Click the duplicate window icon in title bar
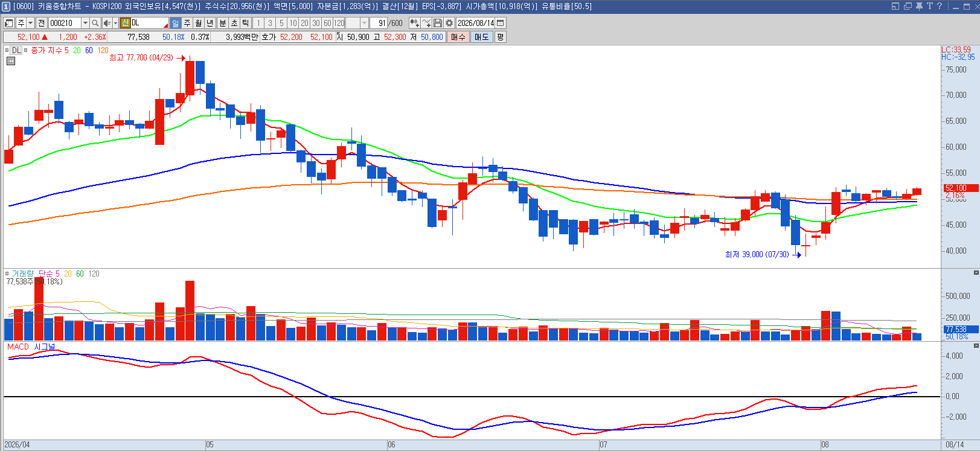The width and height of the screenshot is (980, 451). [x=908, y=6]
